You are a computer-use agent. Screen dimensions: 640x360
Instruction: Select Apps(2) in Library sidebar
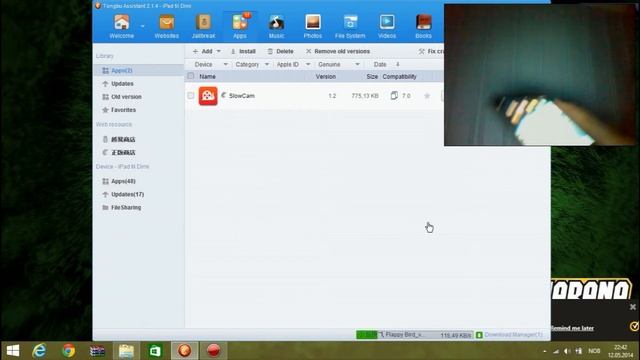pyautogui.click(x=138, y=71)
